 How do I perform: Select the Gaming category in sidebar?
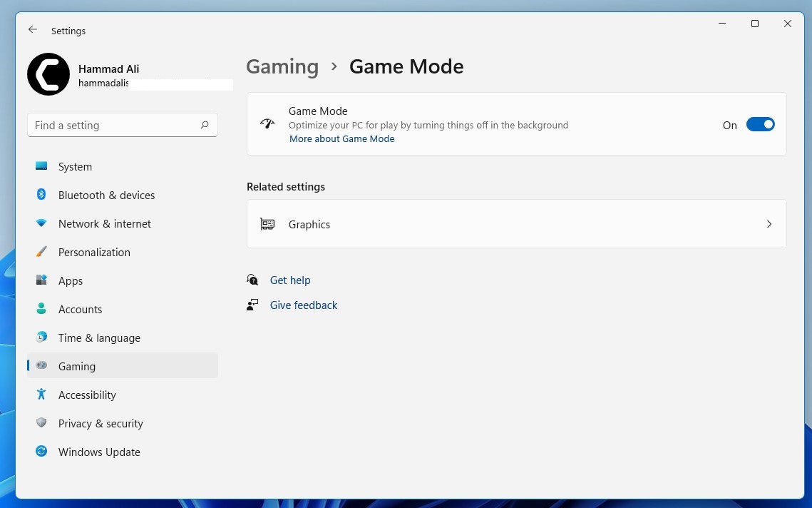pyautogui.click(x=77, y=366)
